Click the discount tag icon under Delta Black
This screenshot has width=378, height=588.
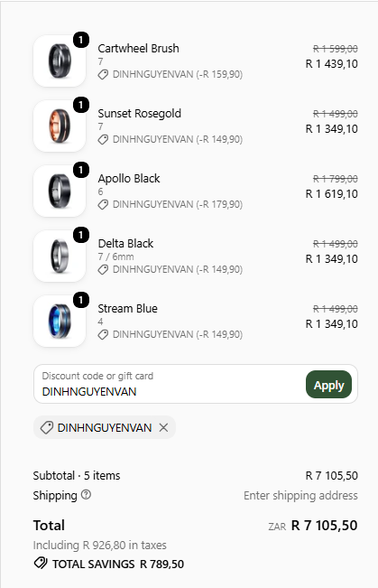coord(103,270)
